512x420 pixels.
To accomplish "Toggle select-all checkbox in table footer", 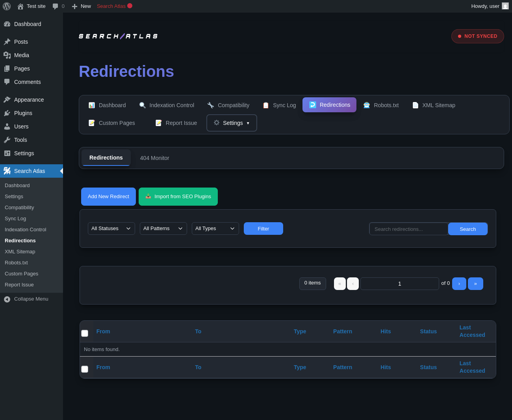I will (x=85, y=369).
